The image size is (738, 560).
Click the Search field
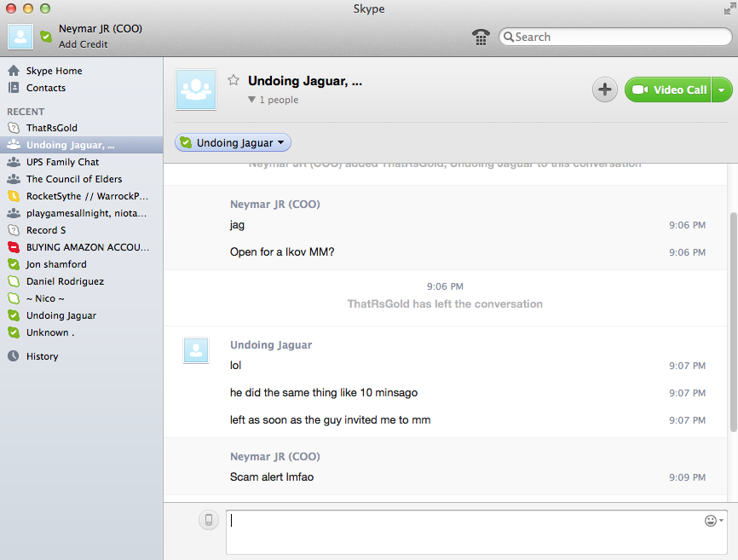click(x=615, y=37)
